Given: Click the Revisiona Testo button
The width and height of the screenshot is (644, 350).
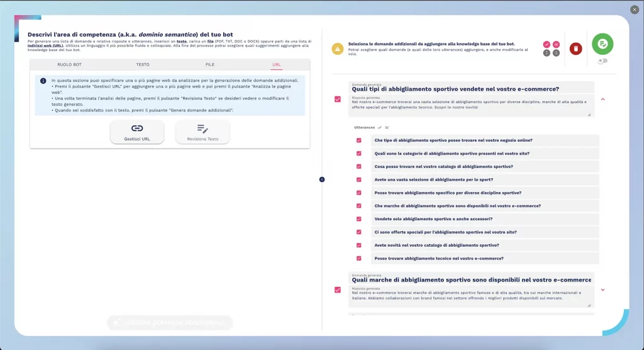Looking at the screenshot, I should (x=203, y=132).
